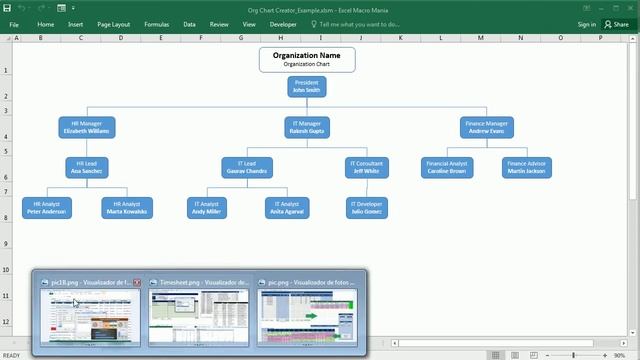
Task: Switch to Page Layout view in status bar
Action: [515, 356]
